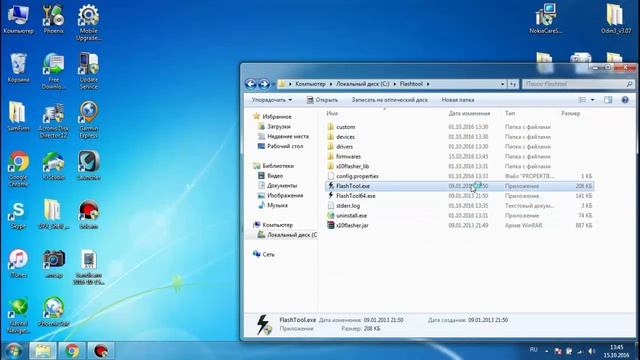Select the camera desktop shortcut
Image resolution: width=640 pixels, height=360 pixels.
(53, 264)
